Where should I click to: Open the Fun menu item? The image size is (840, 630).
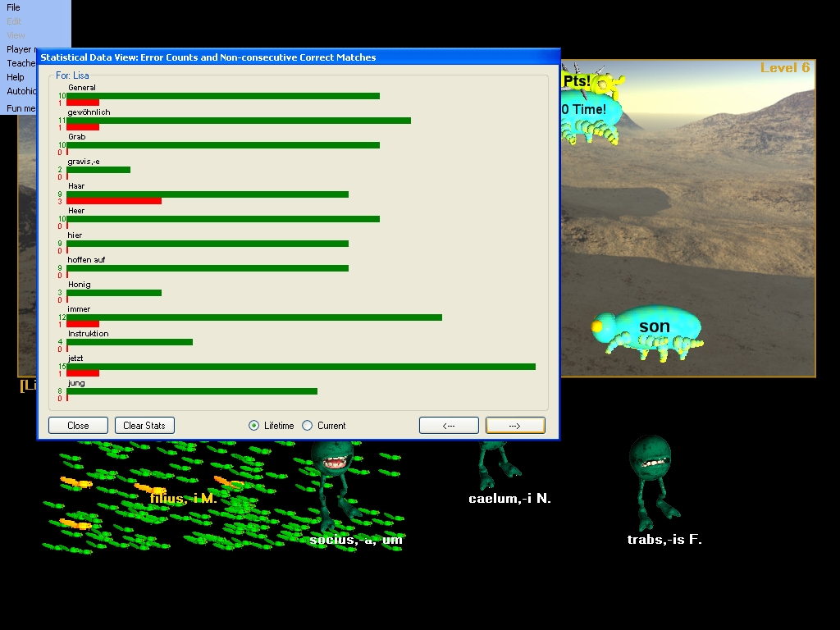tap(21, 108)
